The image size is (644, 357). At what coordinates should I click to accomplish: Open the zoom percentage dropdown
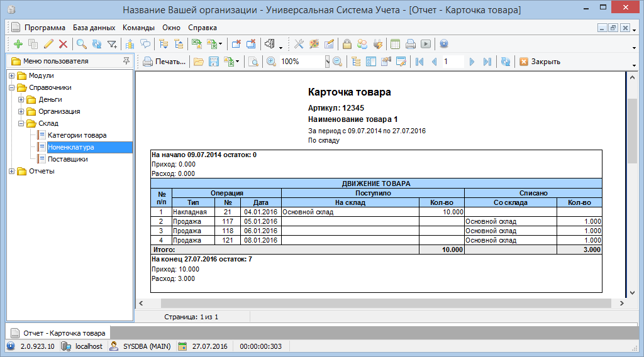pos(327,62)
